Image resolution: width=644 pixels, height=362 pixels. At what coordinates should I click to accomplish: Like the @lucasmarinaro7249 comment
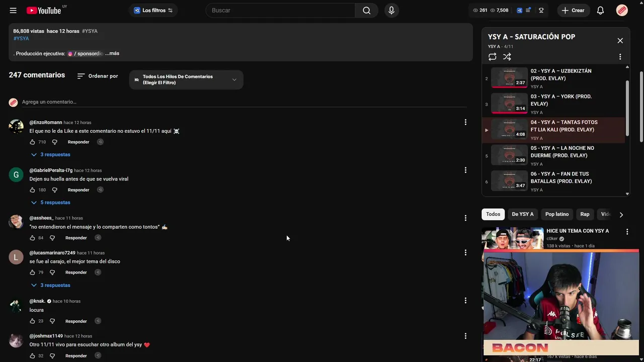pyautogui.click(x=32, y=273)
